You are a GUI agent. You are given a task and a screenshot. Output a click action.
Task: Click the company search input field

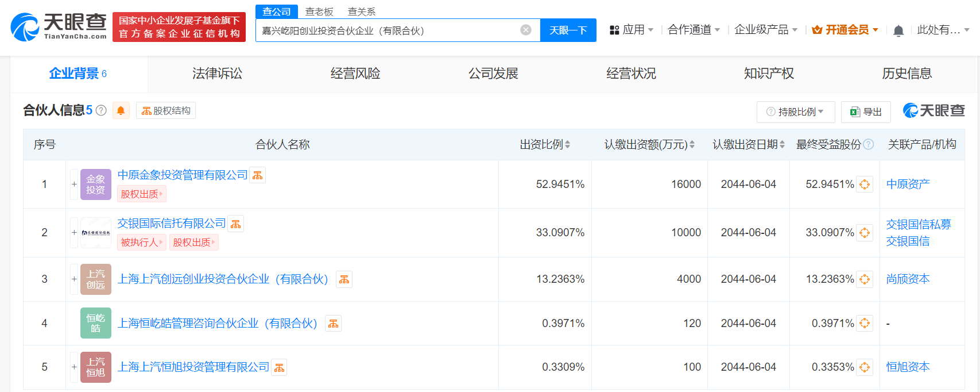coord(388,30)
